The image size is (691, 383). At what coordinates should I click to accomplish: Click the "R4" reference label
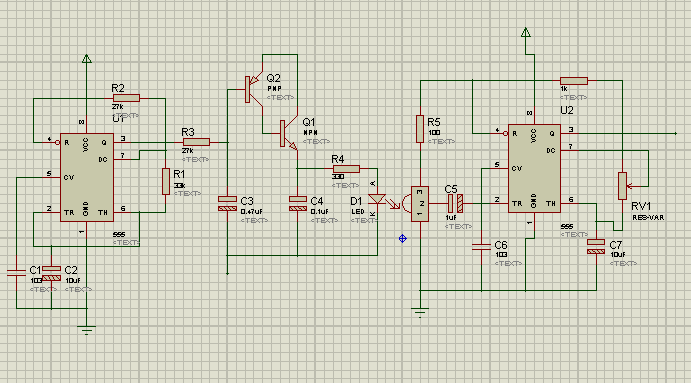tap(338, 159)
